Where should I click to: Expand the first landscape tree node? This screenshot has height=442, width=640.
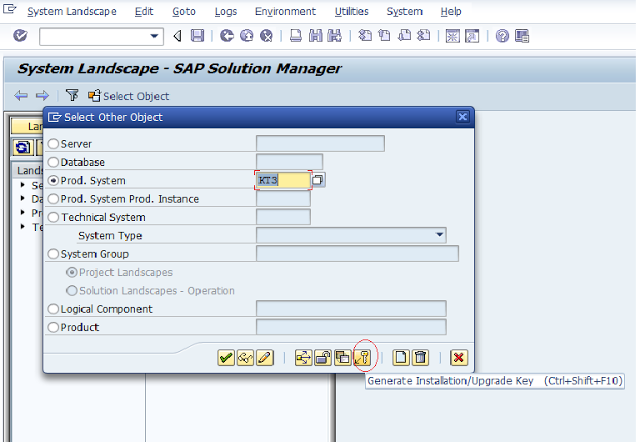click(23, 185)
